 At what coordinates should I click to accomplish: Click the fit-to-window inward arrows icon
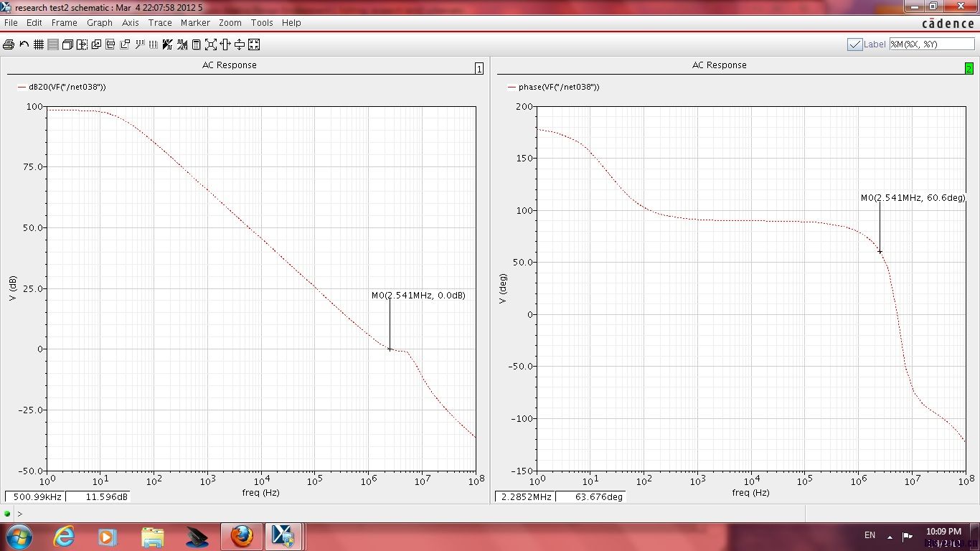pos(254,44)
